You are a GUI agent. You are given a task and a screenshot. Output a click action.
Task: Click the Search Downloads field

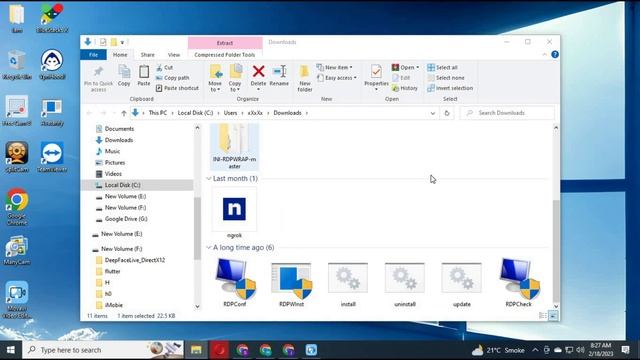(x=507, y=113)
